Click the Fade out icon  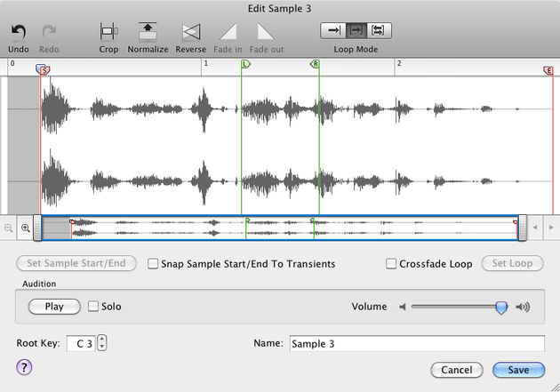pos(266,32)
